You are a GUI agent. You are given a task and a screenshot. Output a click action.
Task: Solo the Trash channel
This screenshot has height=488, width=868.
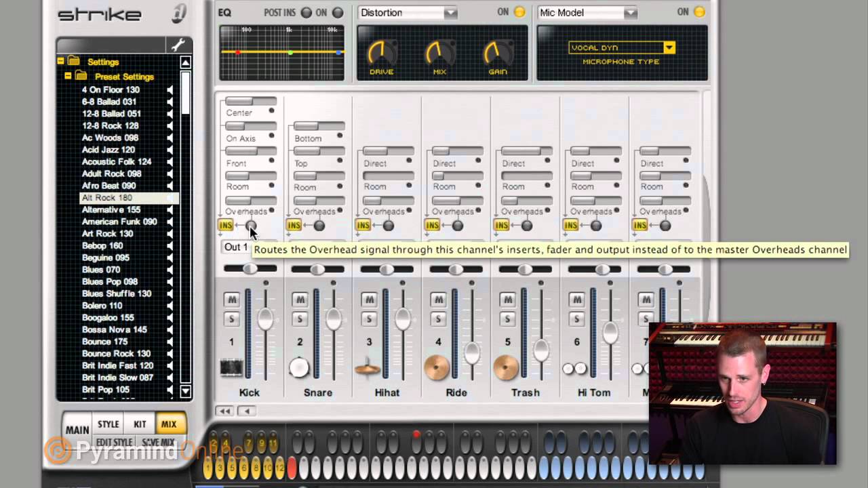pyautogui.click(x=508, y=319)
